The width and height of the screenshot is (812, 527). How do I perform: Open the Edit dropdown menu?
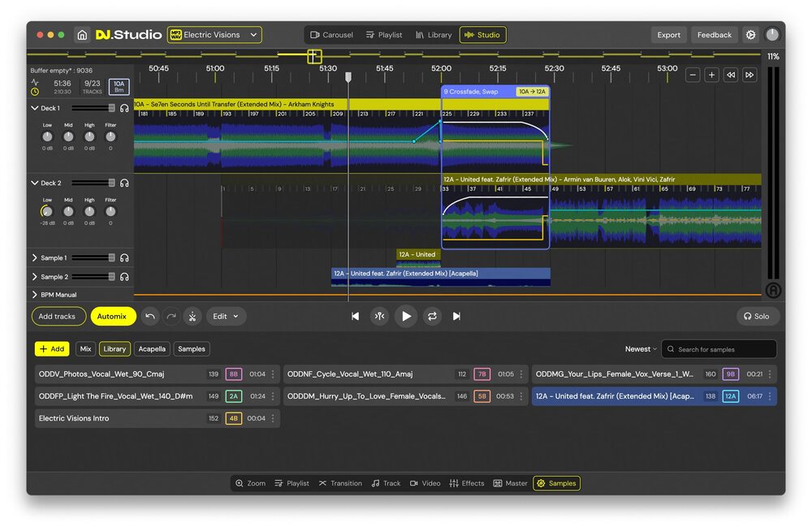click(x=226, y=316)
